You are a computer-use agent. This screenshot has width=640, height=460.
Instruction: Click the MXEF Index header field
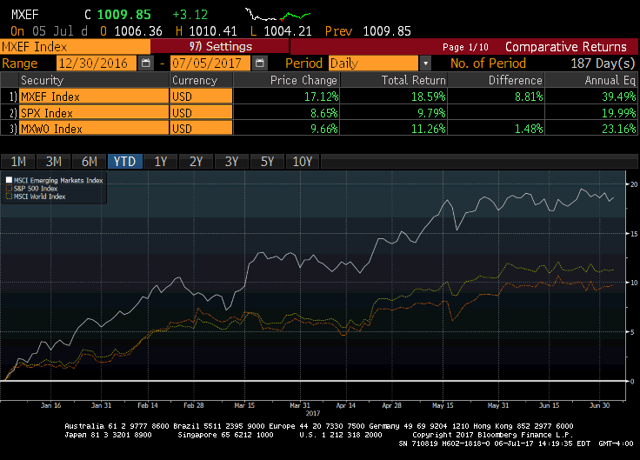(75, 47)
